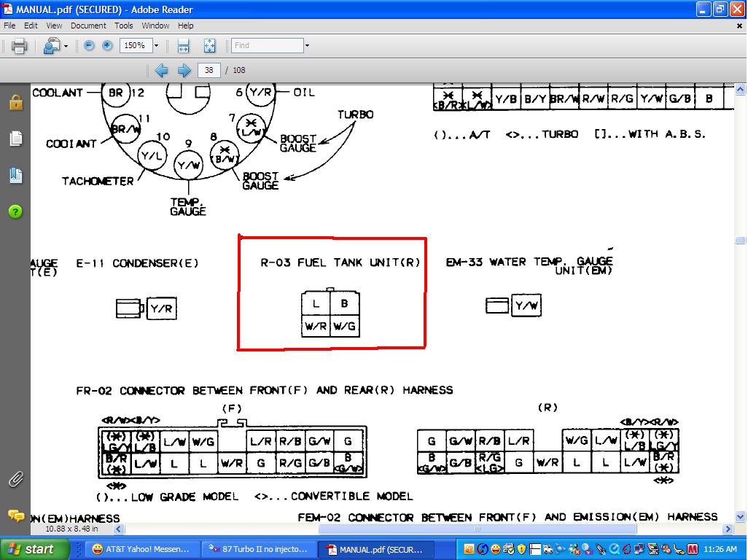Switch to 87 Turbo II taskbar window
This screenshot has height=560, width=748.
258,549
